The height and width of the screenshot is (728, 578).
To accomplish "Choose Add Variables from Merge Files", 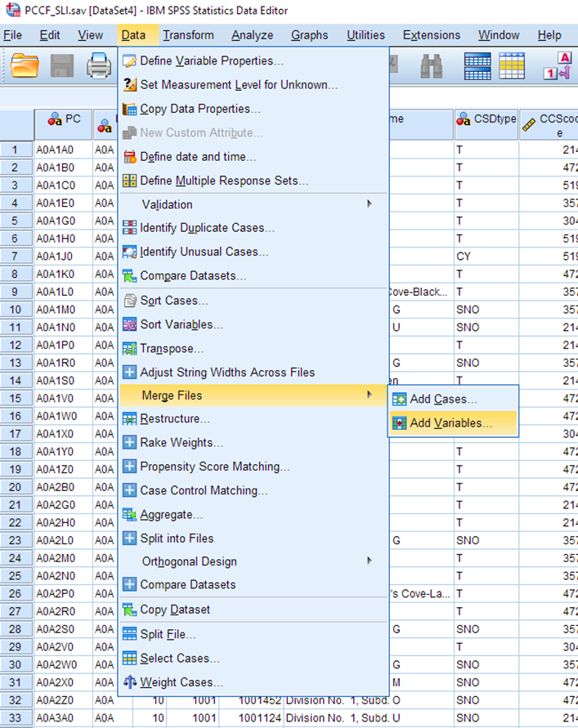I will pos(453,423).
